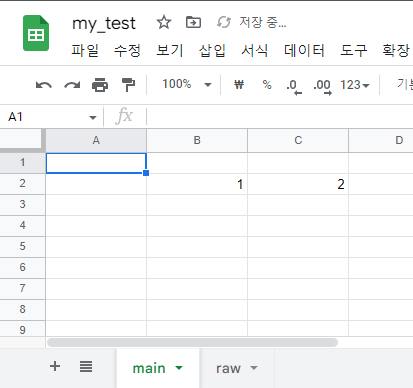The width and height of the screenshot is (413, 388).
Task: Click the formula bar input
Action: point(279,117)
